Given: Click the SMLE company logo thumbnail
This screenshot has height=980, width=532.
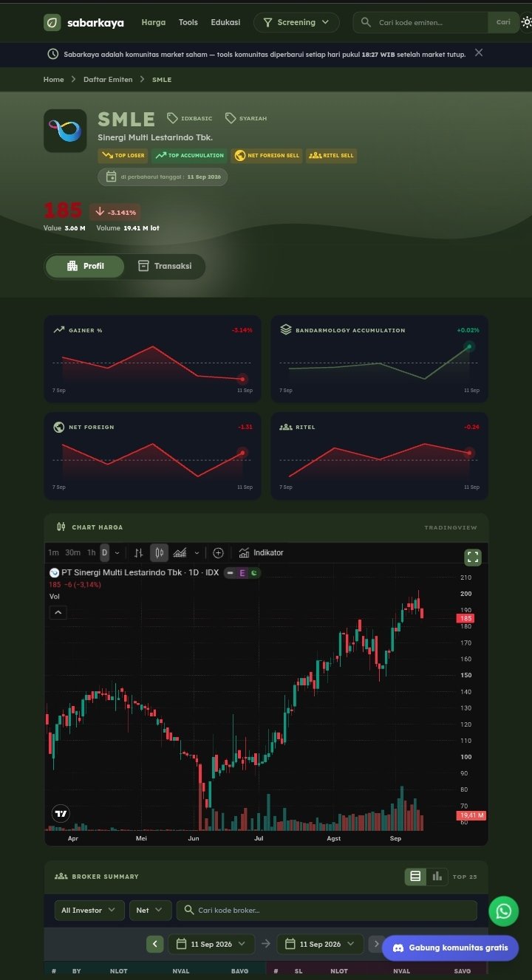Looking at the screenshot, I should [65, 131].
